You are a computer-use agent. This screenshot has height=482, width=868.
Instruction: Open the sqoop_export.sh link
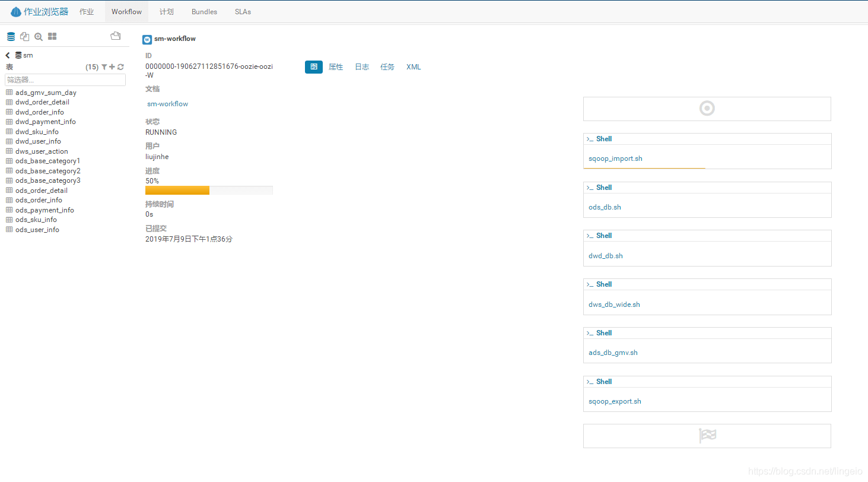tap(615, 402)
